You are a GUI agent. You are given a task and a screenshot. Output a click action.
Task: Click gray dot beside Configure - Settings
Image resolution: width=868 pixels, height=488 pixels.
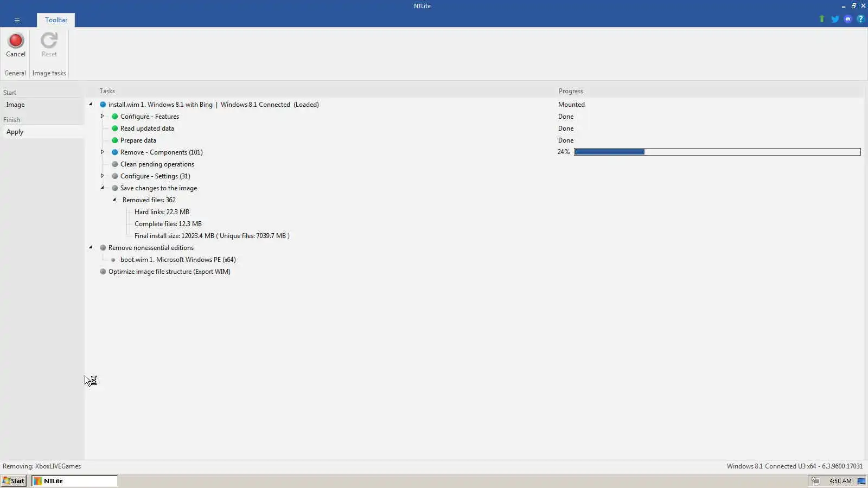click(114, 176)
